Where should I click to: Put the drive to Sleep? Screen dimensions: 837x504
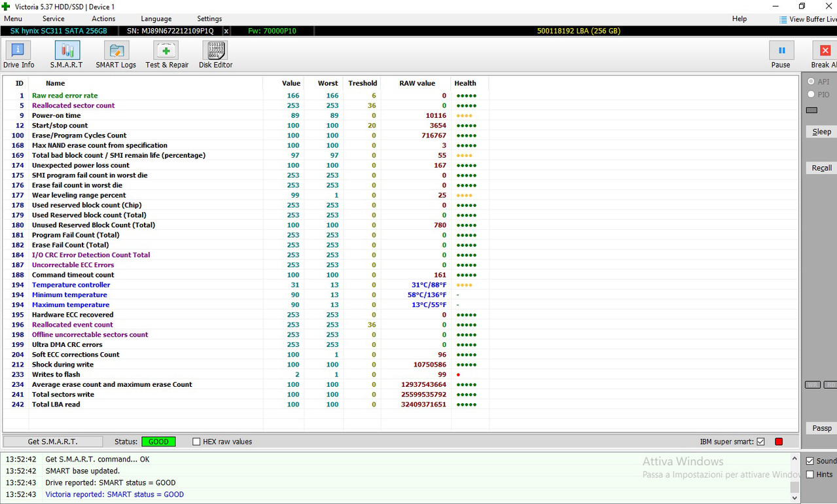(x=821, y=132)
